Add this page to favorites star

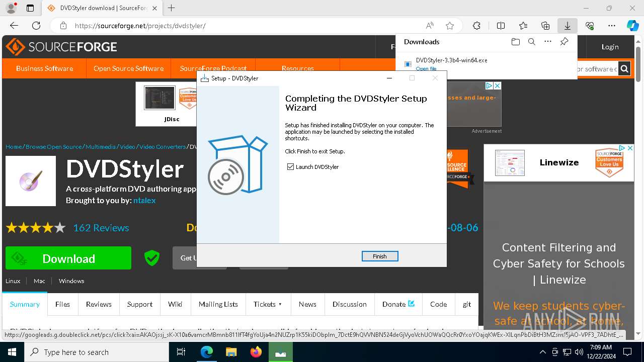point(450,26)
